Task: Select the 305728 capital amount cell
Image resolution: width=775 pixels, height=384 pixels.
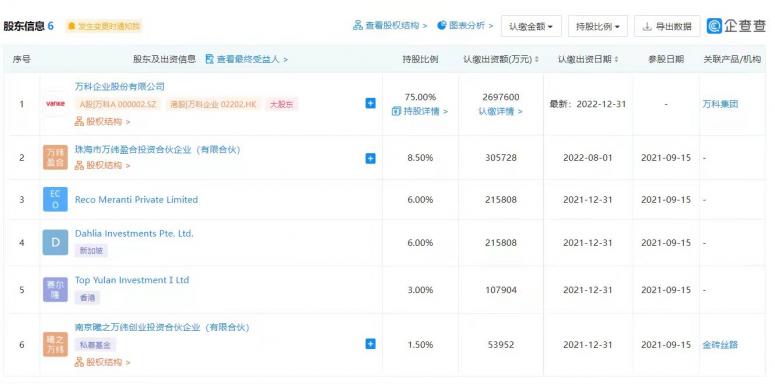Action: [501, 158]
